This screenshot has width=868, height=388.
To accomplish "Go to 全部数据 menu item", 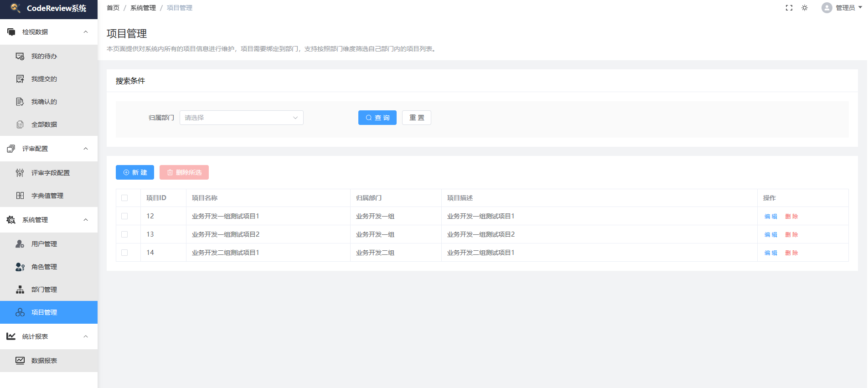I will click(x=44, y=124).
